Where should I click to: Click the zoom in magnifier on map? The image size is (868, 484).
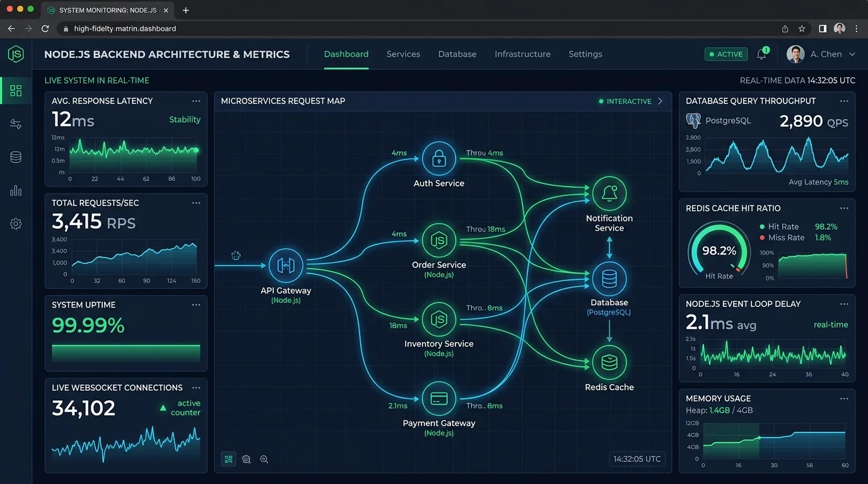[x=264, y=459]
